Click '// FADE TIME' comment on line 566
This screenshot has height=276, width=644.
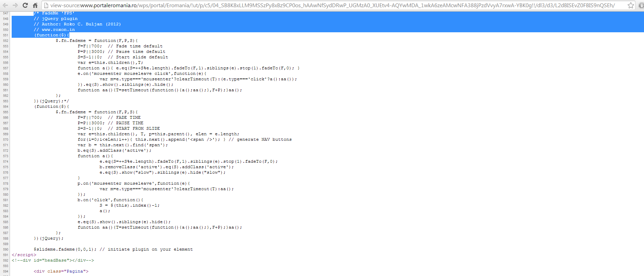click(124, 117)
